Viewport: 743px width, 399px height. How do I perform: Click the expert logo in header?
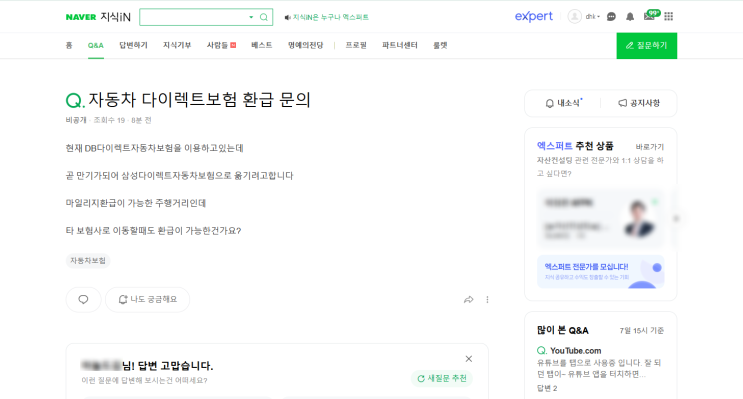point(534,16)
